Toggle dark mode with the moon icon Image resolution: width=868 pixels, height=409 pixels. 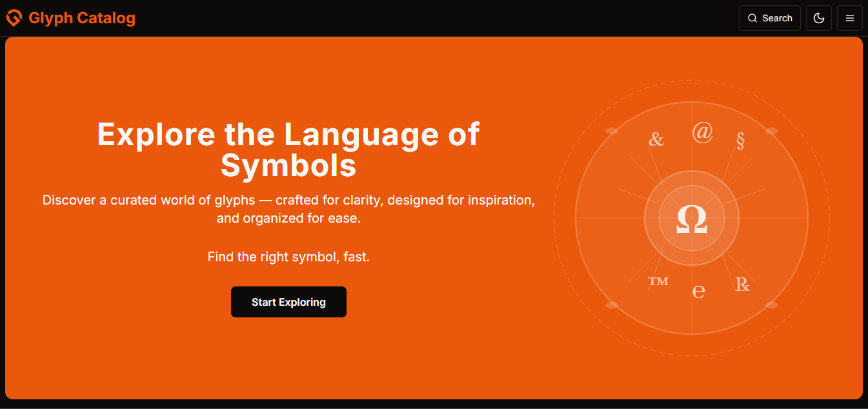coord(818,18)
